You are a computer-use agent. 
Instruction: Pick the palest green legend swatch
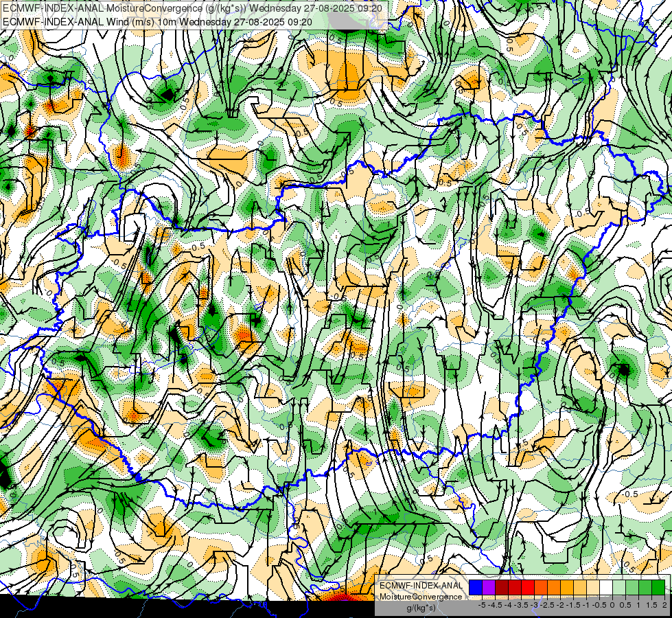(x=619, y=587)
